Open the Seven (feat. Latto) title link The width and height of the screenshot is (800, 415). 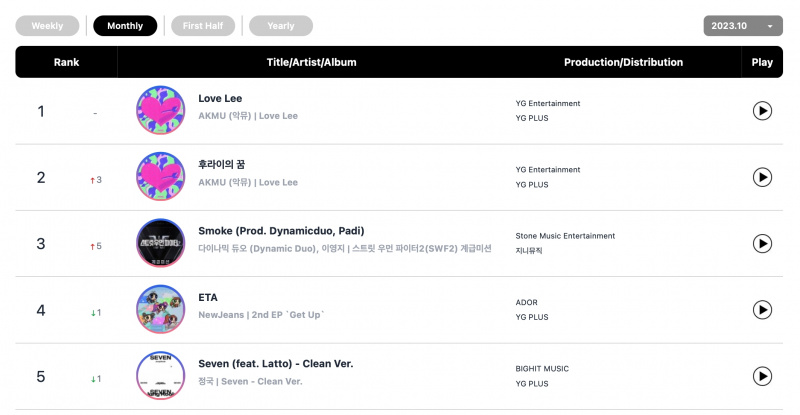tap(276, 364)
